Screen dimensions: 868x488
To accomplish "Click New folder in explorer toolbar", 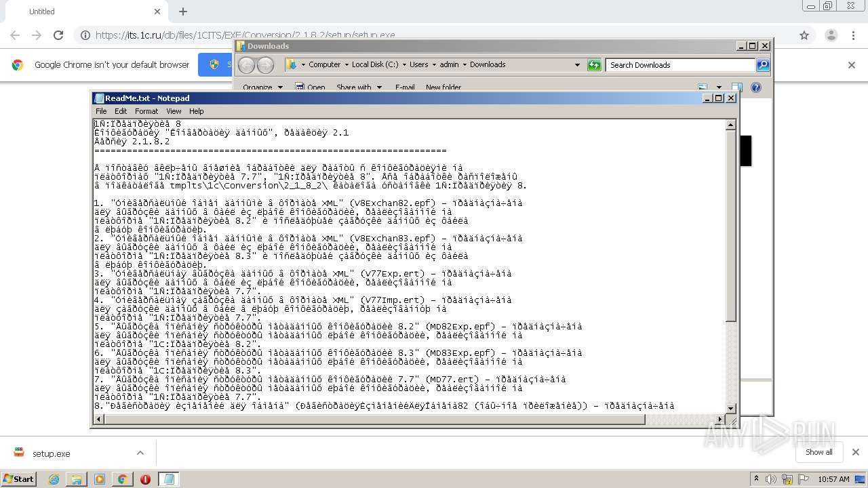I will (x=443, y=87).
